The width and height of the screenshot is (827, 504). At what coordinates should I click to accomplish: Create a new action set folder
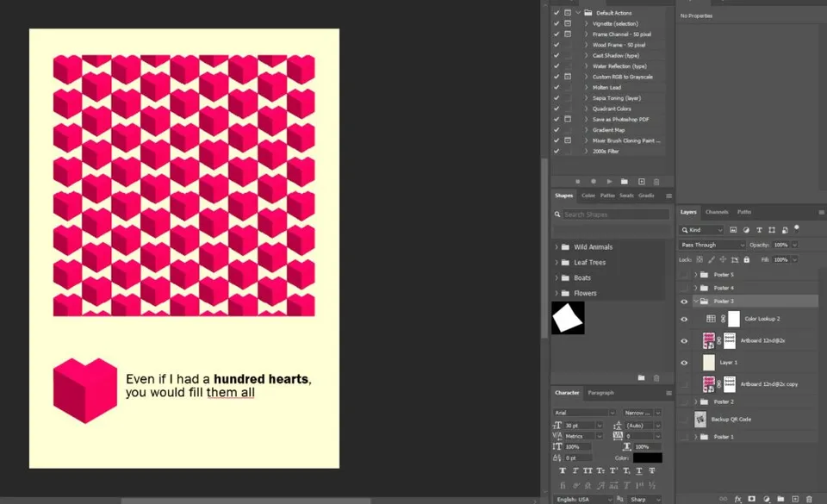pos(625,182)
